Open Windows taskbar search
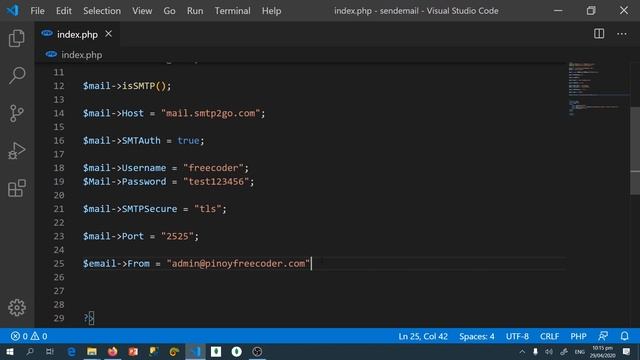The image size is (640, 360). [30, 351]
